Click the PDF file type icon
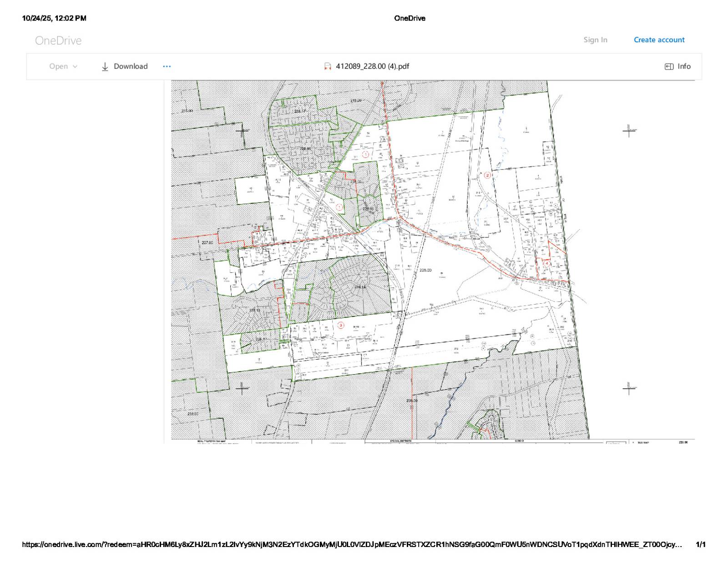 [327, 66]
